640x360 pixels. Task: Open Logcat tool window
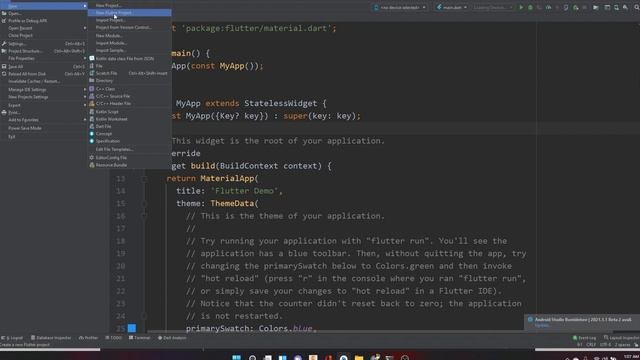12,338
